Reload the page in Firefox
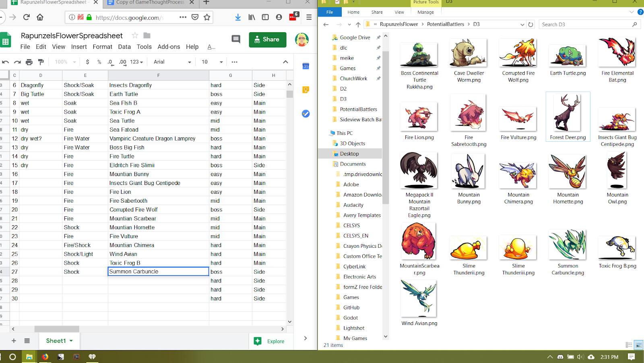This screenshot has width=644, height=363. 27,17
